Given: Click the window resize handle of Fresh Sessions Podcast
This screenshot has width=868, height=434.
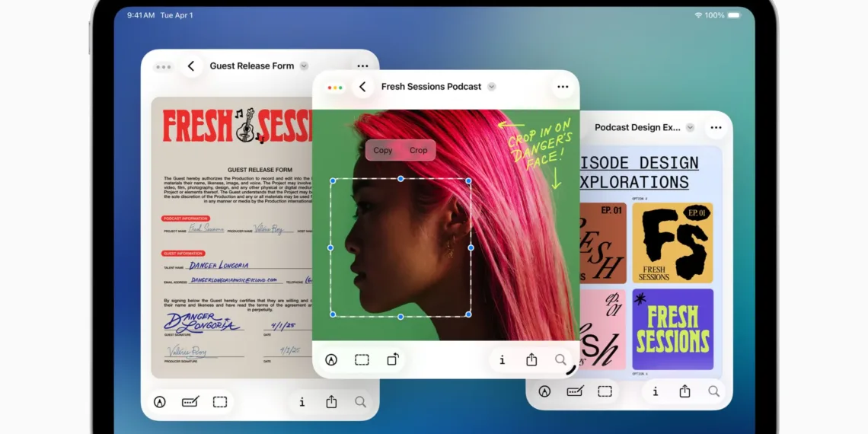Looking at the screenshot, I should pyautogui.click(x=571, y=370).
